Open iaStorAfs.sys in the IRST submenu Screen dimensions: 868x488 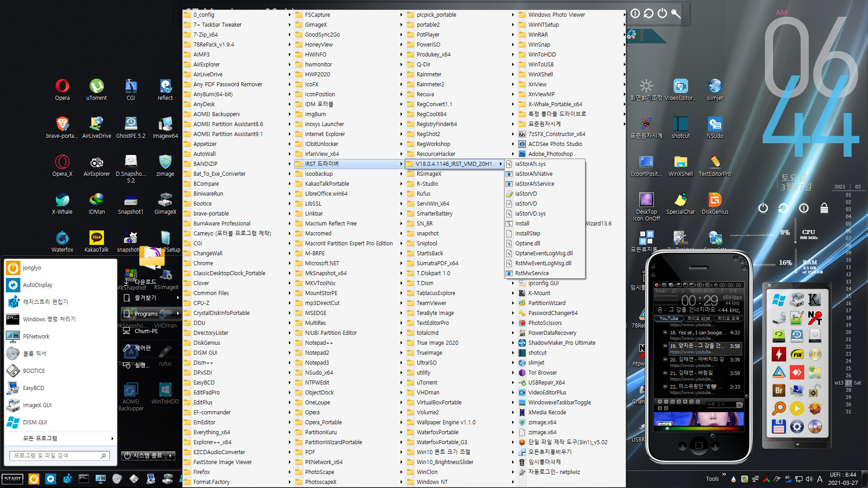tap(545, 164)
